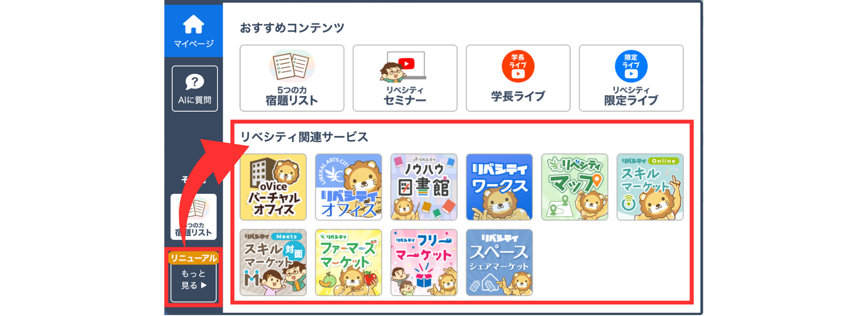Click the リニューアル badge label

(x=194, y=258)
